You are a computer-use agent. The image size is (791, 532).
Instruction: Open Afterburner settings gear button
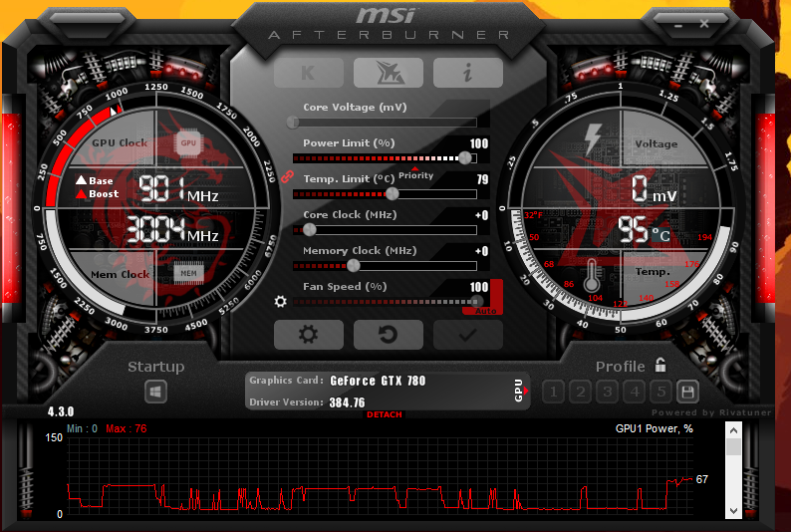tap(309, 335)
